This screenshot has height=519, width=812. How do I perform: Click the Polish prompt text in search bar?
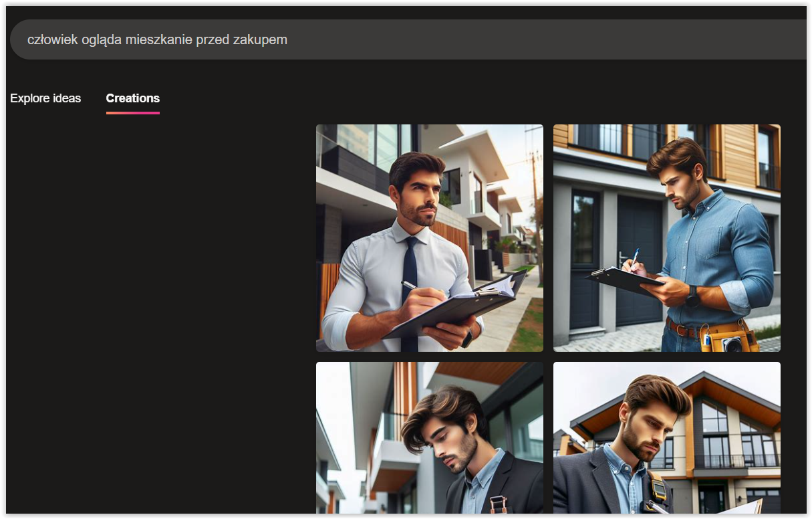pos(157,39)
